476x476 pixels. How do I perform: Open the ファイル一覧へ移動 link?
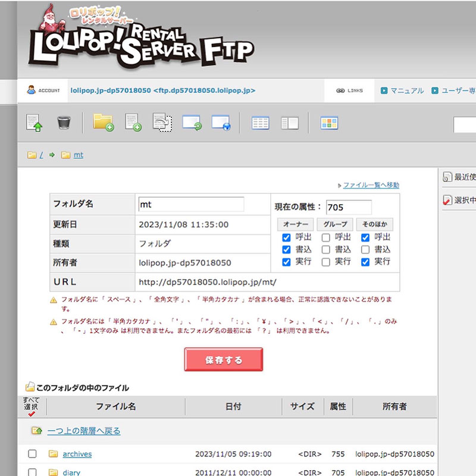point(371,185)
